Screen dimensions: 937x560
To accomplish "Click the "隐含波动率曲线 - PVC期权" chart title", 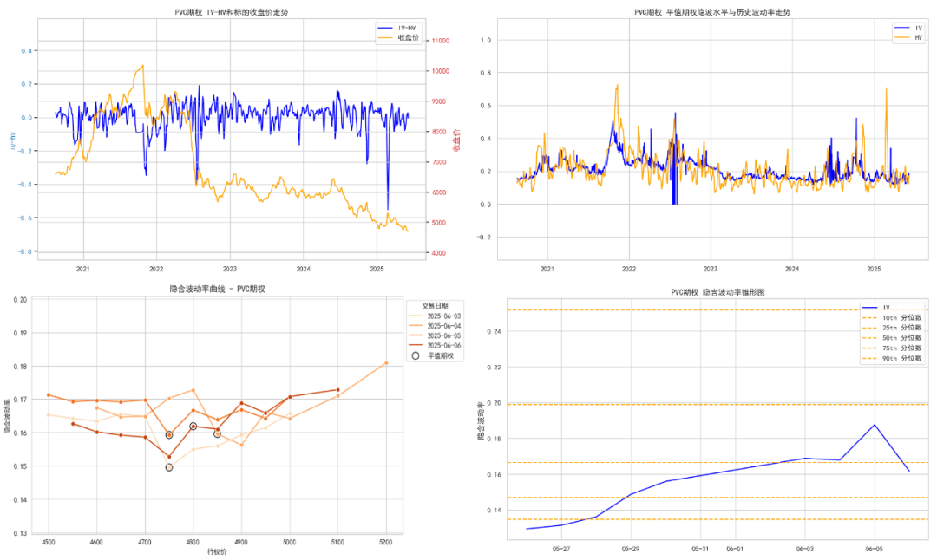I will (x=218, y=289).
